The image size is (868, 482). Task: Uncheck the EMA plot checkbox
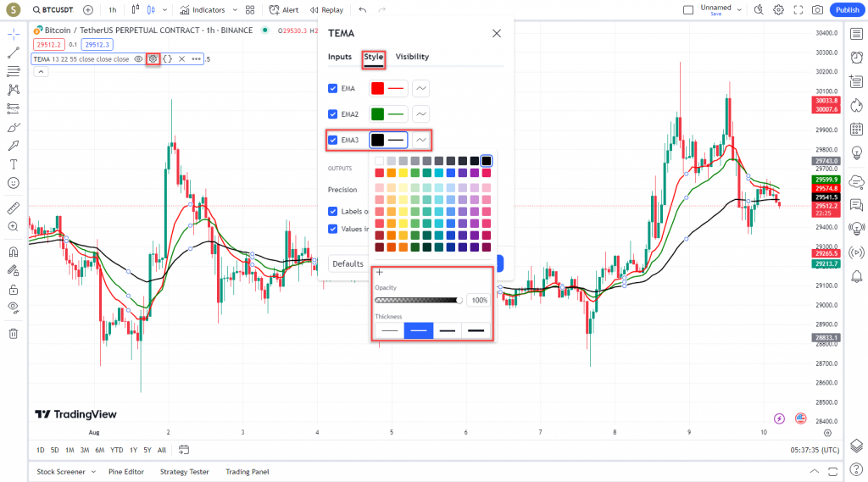pos(332,89)
